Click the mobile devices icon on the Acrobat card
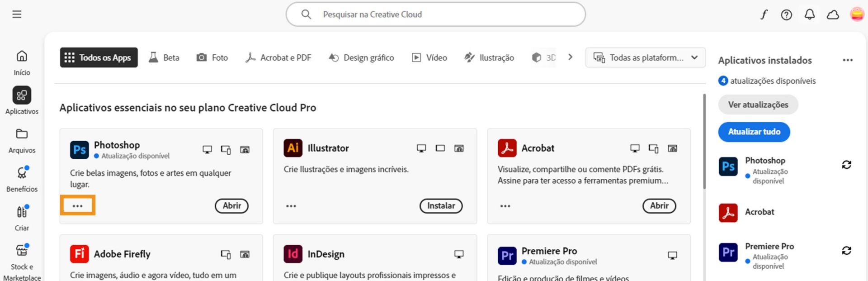Viewport: 868px width, 281px height. [x=654, y=148]
